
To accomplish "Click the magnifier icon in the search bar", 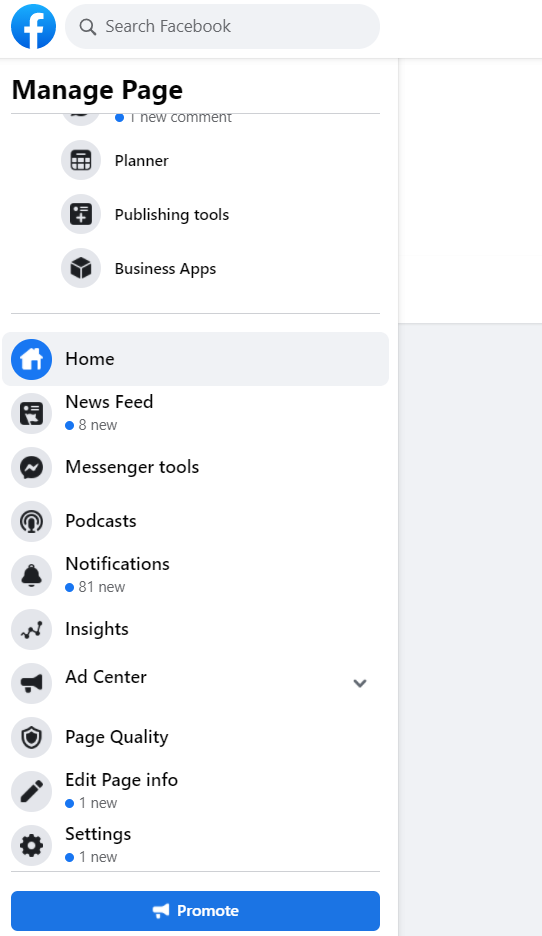I will tap(87, 27).
